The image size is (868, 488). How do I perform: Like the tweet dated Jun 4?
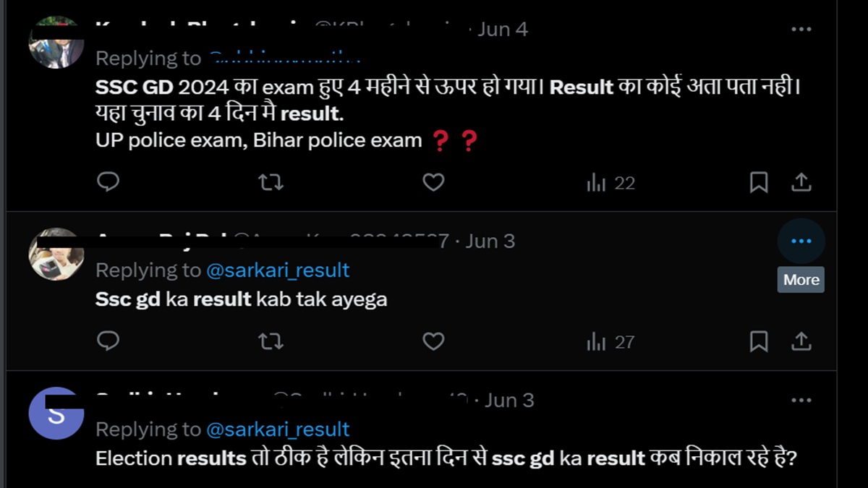[433, 182]
